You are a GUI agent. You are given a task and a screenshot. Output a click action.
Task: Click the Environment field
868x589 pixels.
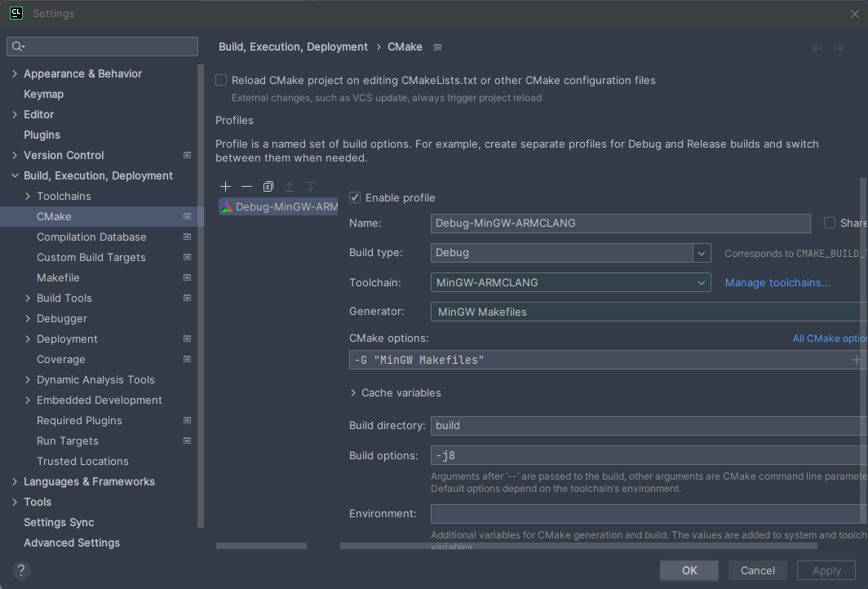pos(649,514)
